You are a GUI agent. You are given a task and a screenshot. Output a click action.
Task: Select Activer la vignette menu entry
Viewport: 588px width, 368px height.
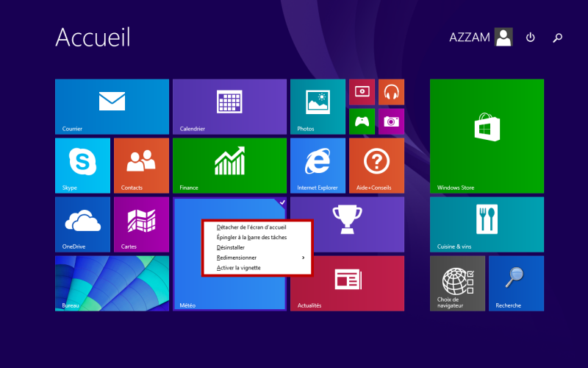[238, 268]
